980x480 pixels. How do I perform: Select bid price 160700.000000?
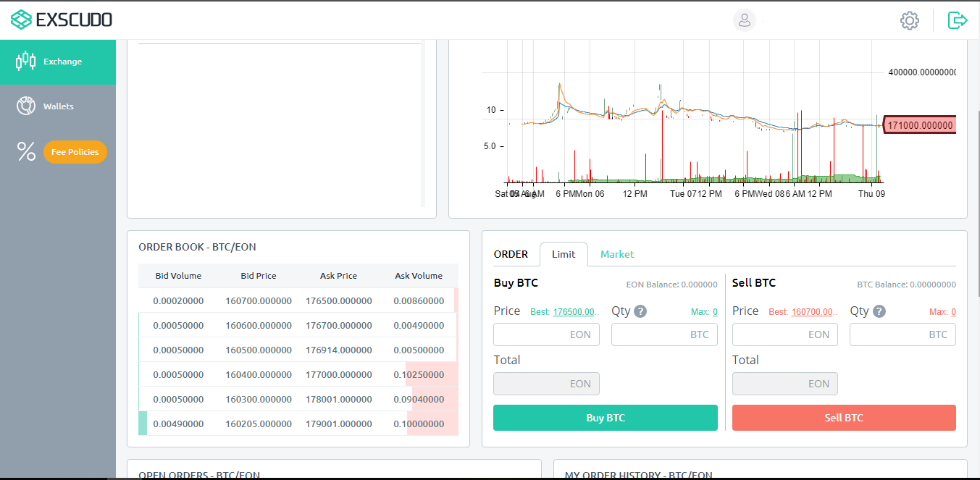(259, 300)
